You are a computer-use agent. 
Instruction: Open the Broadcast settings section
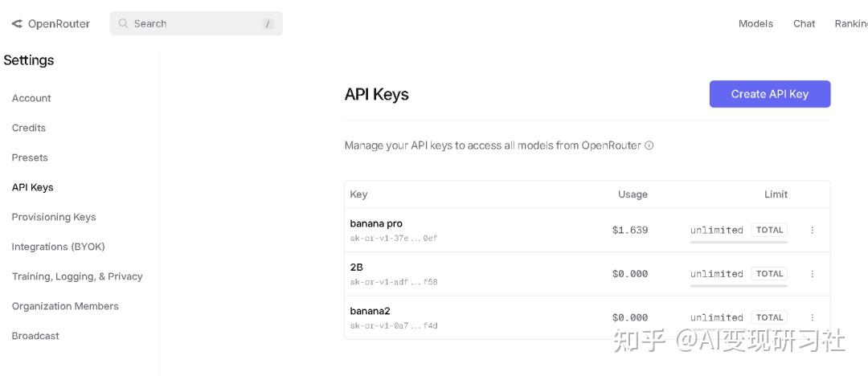(x=35, y=336)
